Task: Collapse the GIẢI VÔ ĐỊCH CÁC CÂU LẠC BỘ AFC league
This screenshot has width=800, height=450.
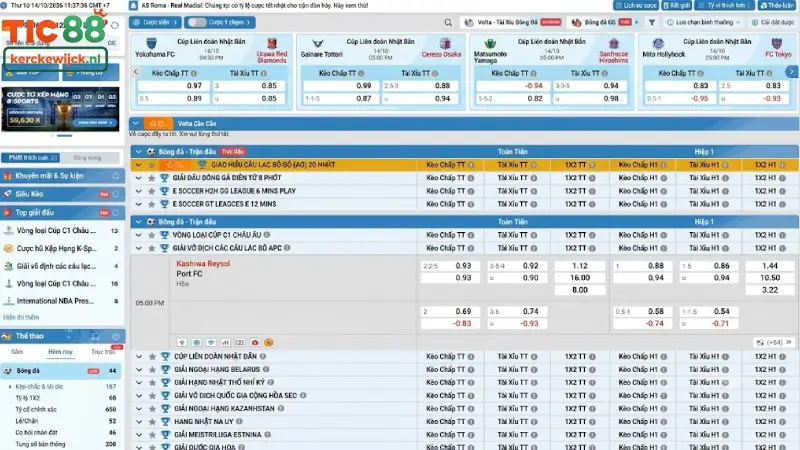Action: pyautogui.click(x=138, y=248)
